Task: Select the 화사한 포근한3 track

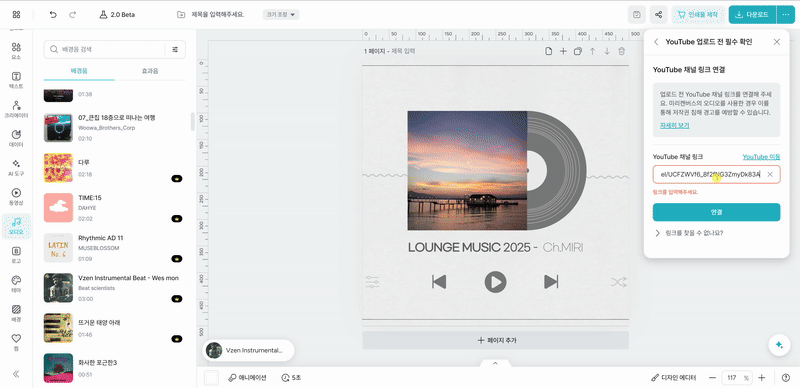Action: pos(114,368)
